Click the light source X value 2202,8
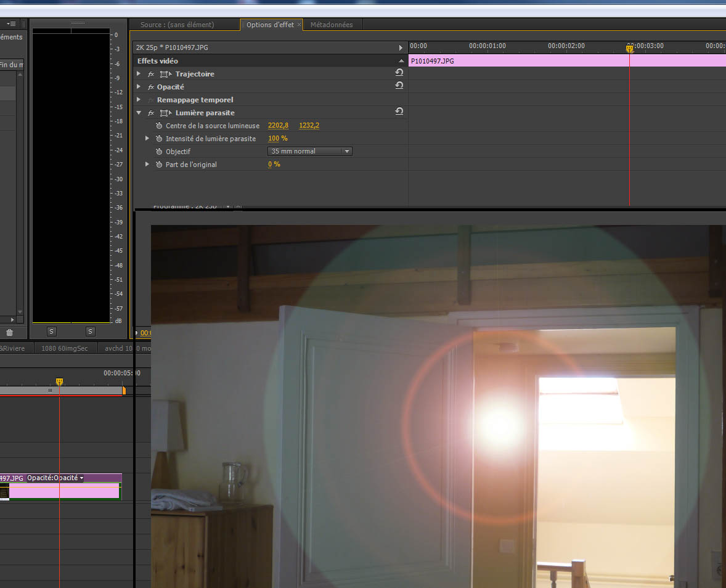The width and height of the screenshot is (726, 588). [279, 126]
